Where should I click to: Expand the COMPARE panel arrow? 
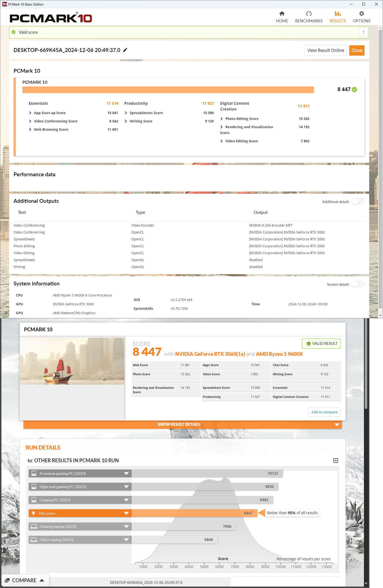pos(42,580)
